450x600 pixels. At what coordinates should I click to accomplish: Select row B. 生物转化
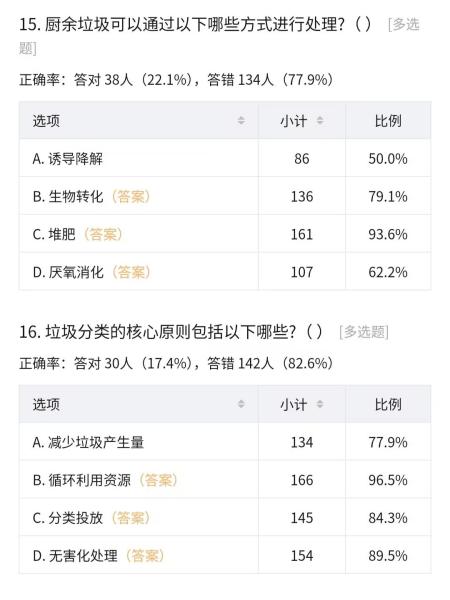coord(225,196)
